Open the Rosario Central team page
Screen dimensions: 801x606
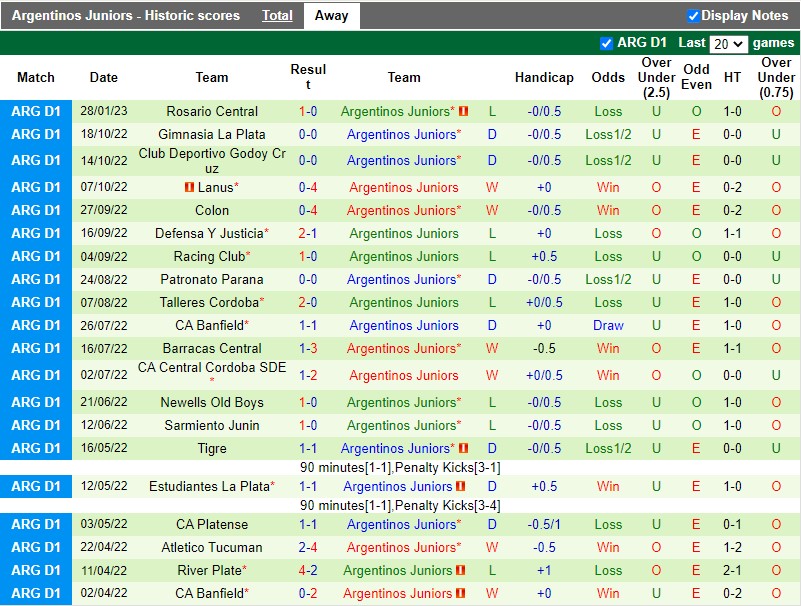click(x=211, y=111)
